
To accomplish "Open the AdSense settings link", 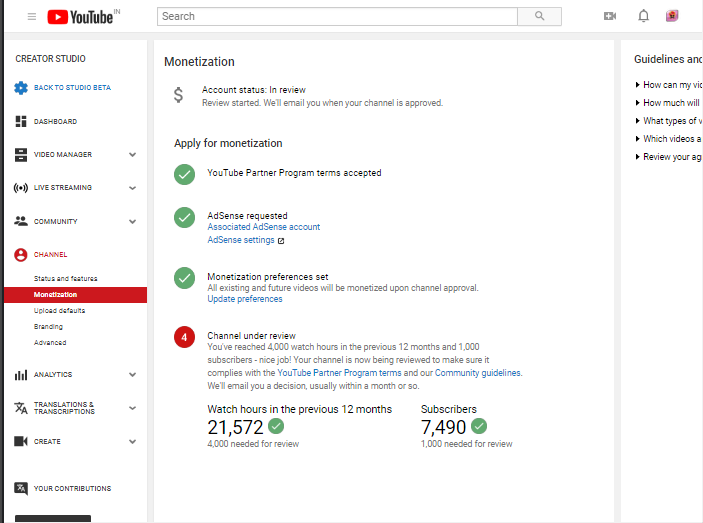I will pyautogui.click(x=241, y=240).
